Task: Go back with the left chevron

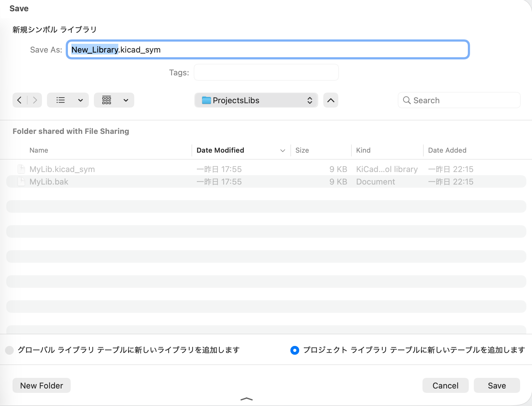Action: 20,100
